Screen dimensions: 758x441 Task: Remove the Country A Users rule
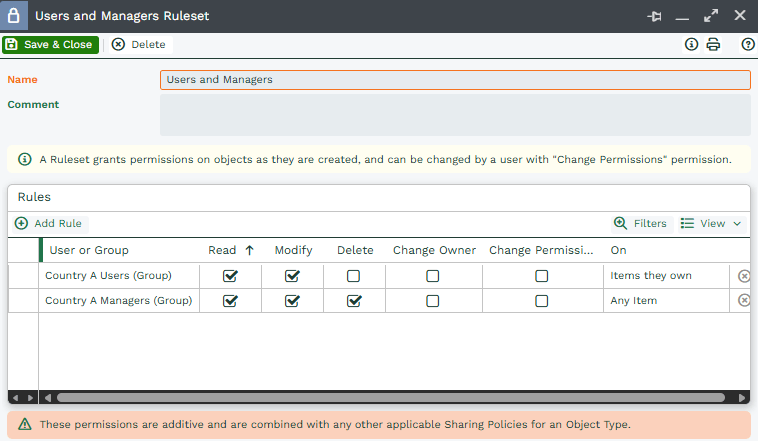[744, 276]
